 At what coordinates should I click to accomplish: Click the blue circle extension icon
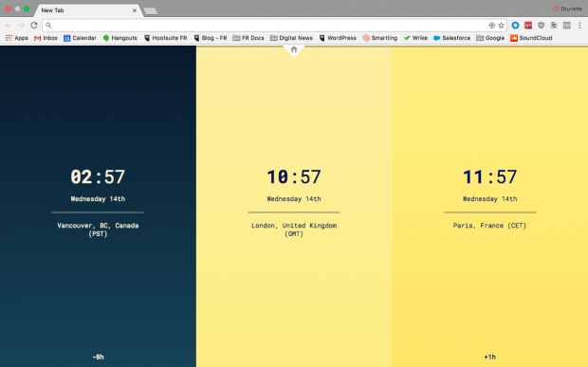(x=515, y=25)
